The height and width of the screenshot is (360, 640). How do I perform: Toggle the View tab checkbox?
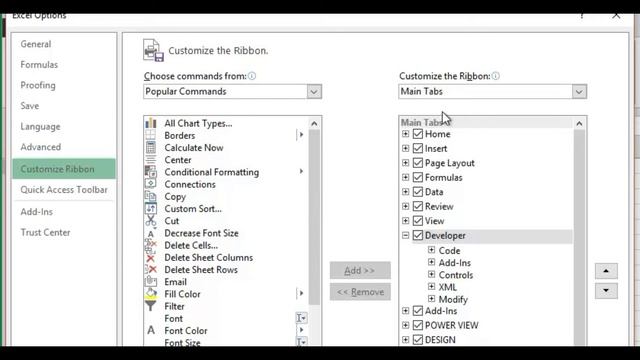point(418,221)
